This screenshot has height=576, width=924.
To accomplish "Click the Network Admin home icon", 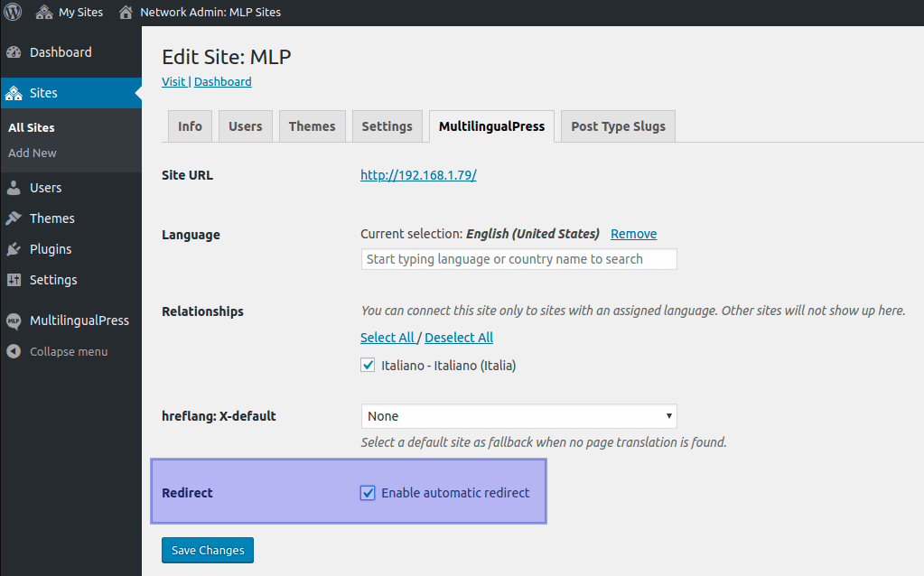I will [126, 12].
